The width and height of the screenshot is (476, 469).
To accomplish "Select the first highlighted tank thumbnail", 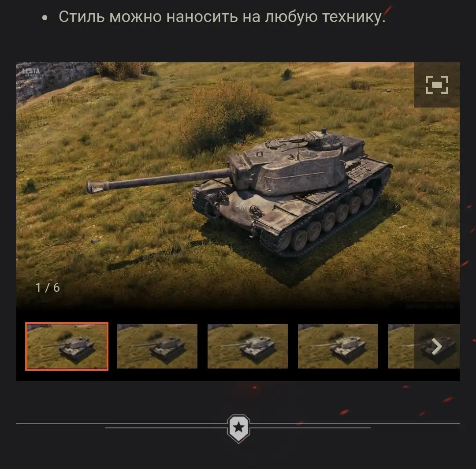I will pyautogui.click(x=67, y=346).
